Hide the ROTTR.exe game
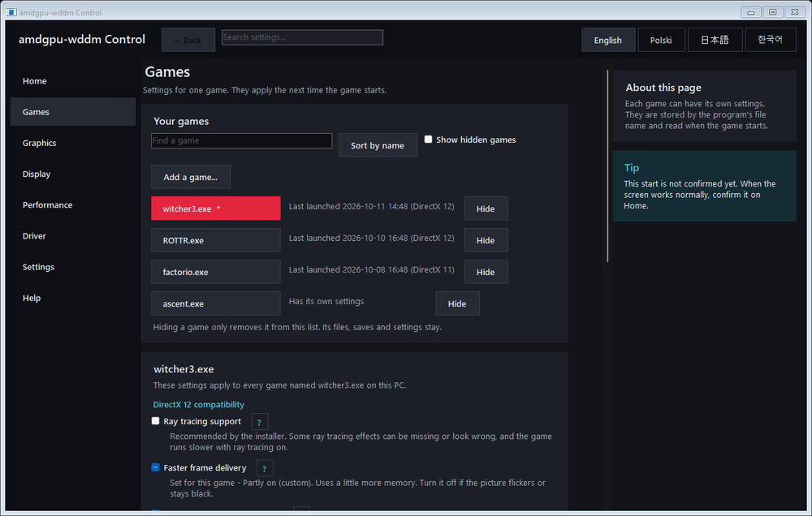 click(x=486, y=240)
